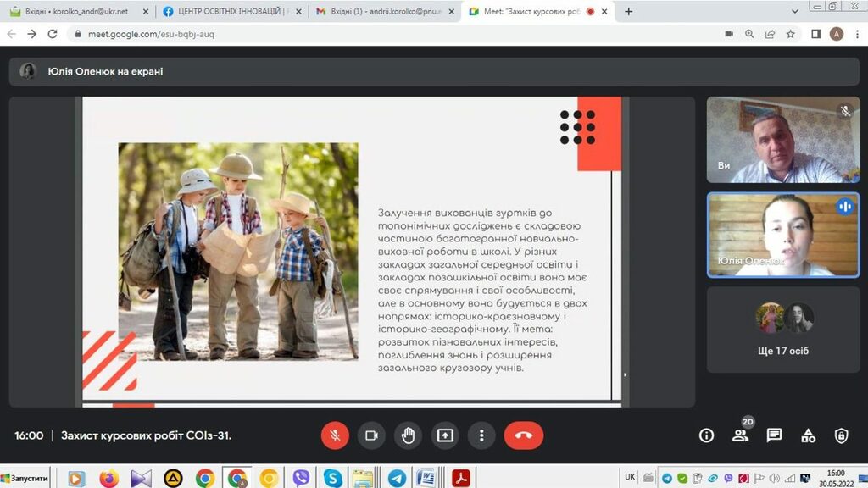This screenshot has width=868, height=488.
Task: Open more options three-dot menu
Action: (481, 435)
